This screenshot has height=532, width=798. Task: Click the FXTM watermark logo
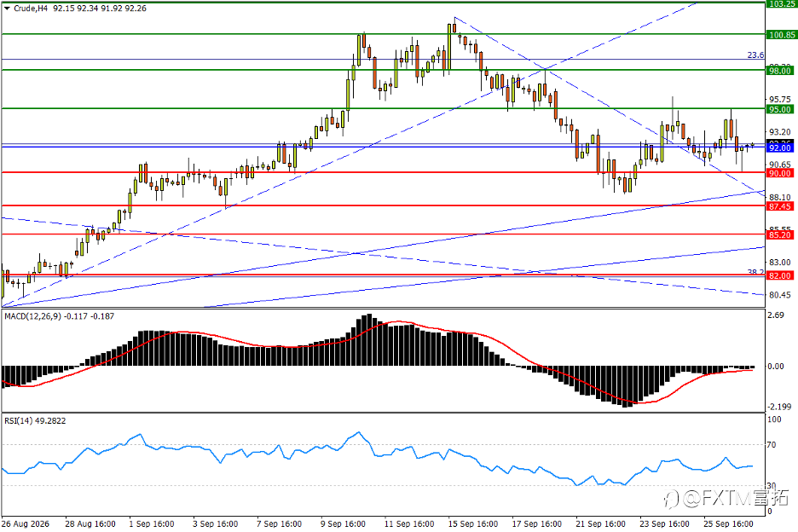point(726,499)
